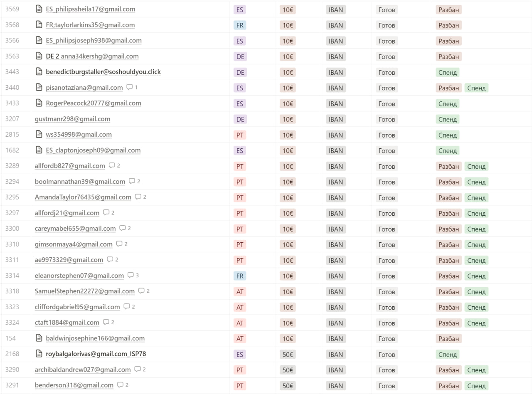Click AT country tag on baldwinjosephine166 row
This screenshot has width=532, height=394.
(240, 339)
